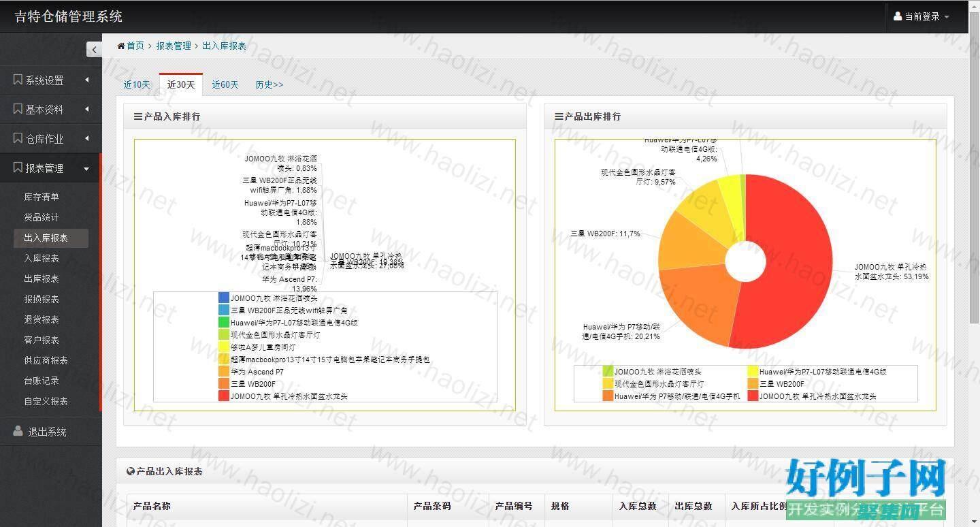Click the bookmark icon beside 系统设置
This screenshot has height=527, width=980.
point(18,80)
